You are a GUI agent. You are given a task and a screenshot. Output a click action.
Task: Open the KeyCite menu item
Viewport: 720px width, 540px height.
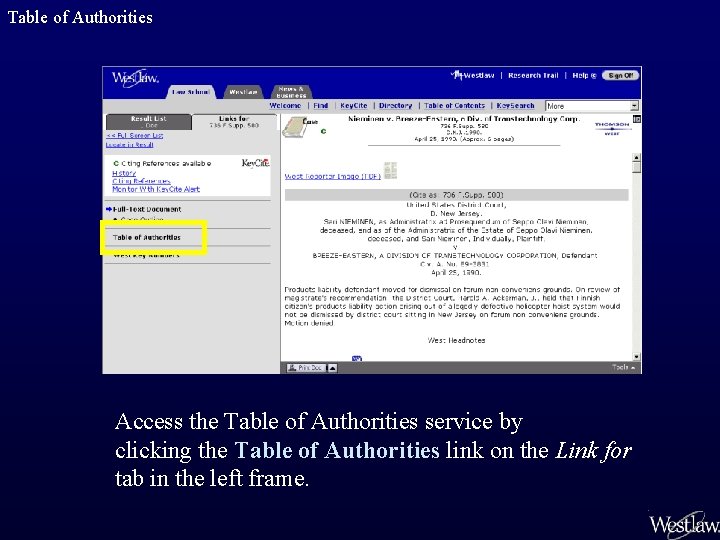[x=354, y=106]
